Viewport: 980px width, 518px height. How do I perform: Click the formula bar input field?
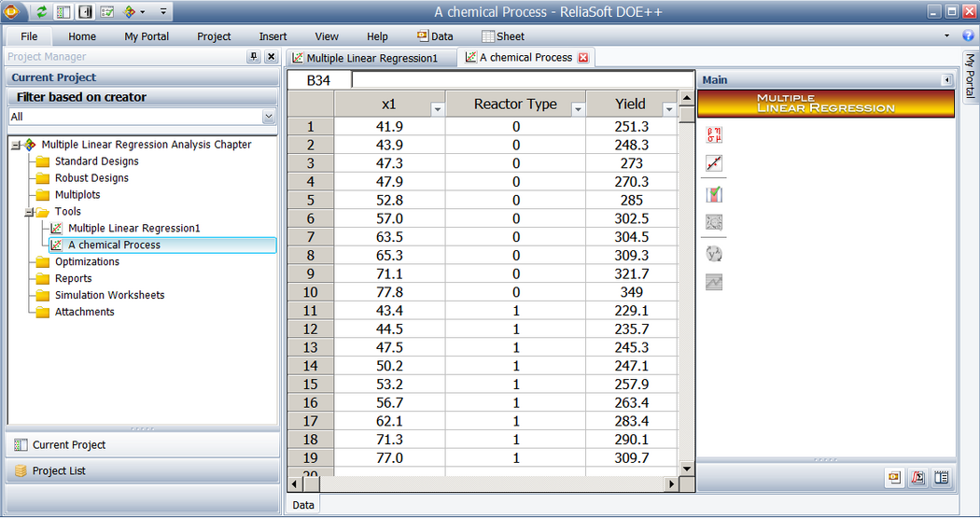[523, 80]
